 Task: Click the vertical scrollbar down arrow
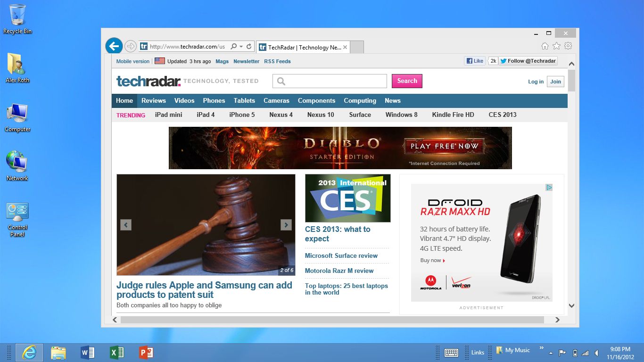pyautogui.click(x=571, y=305)
